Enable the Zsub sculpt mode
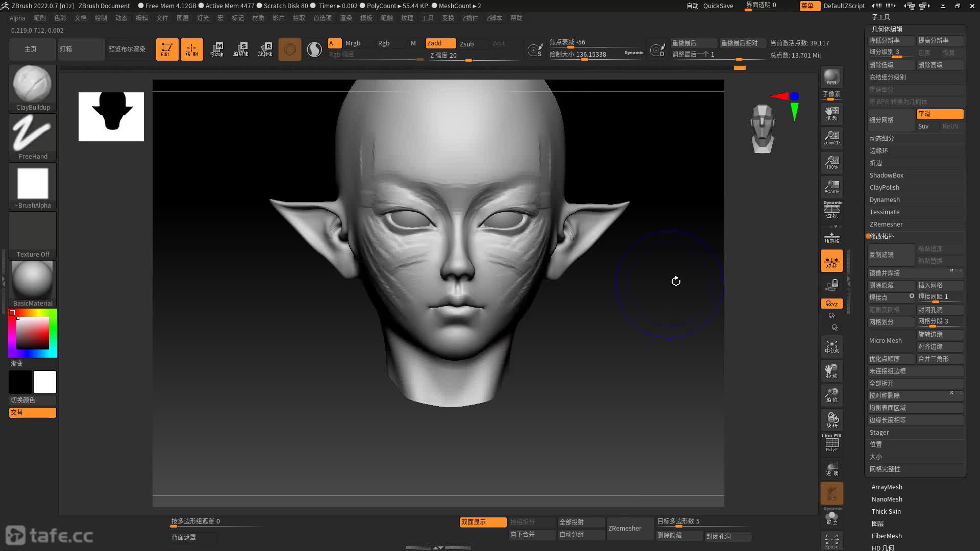 [467, 44]
